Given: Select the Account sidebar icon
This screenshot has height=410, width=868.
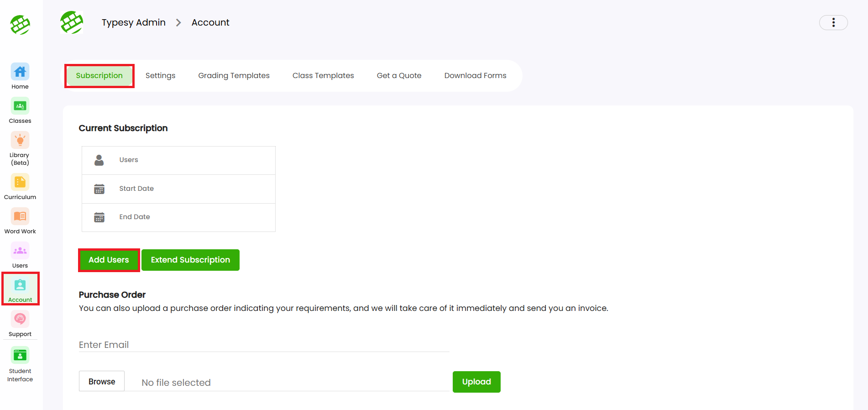Looking at the screenshot, I should click(20, 286).
